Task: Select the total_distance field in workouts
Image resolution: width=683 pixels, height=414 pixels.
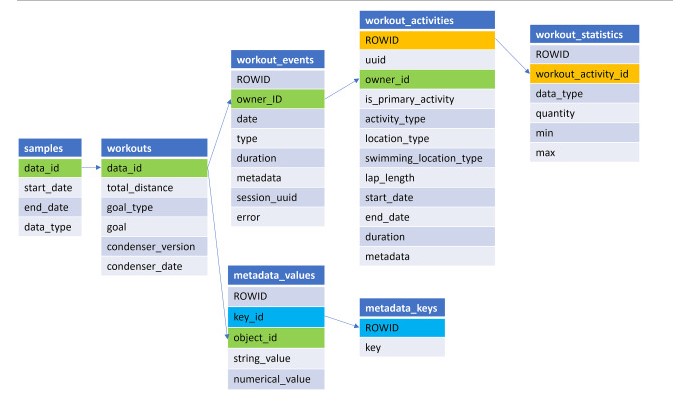Action: [x=153, y=189]
